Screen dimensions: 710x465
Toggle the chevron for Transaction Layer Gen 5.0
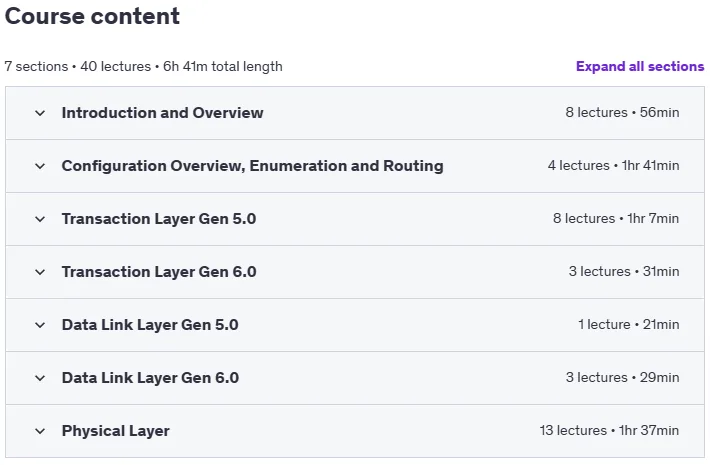(x=40, y=219)
